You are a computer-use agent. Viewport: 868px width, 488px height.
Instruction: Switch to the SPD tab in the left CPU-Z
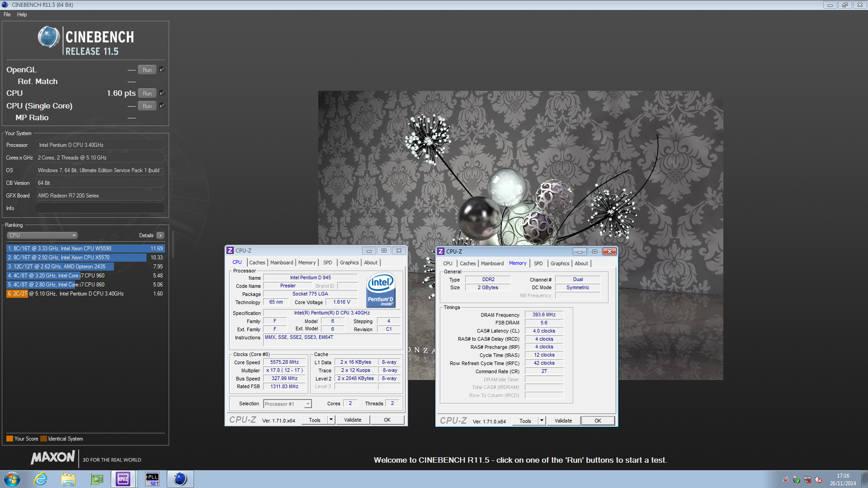328,263
